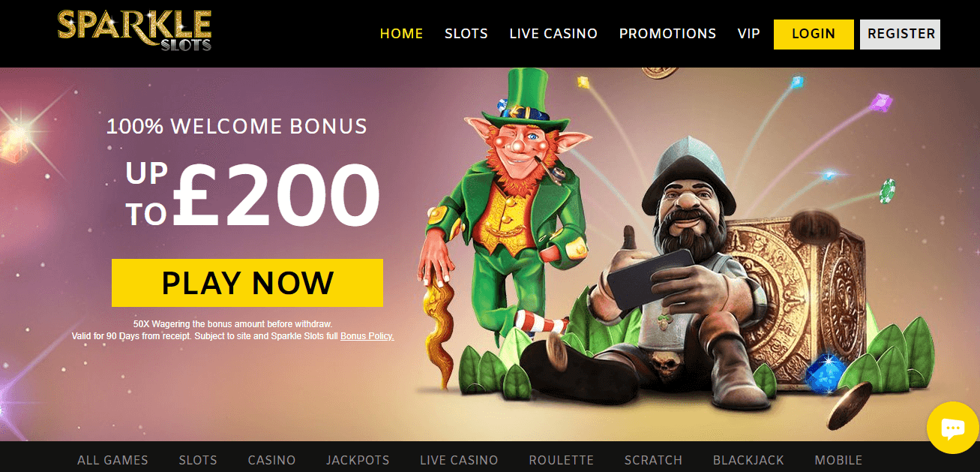The height and width of the screenshot is (472, 980).
Task: Go to SLOTS in top navigation
Action: coord(466,34)
